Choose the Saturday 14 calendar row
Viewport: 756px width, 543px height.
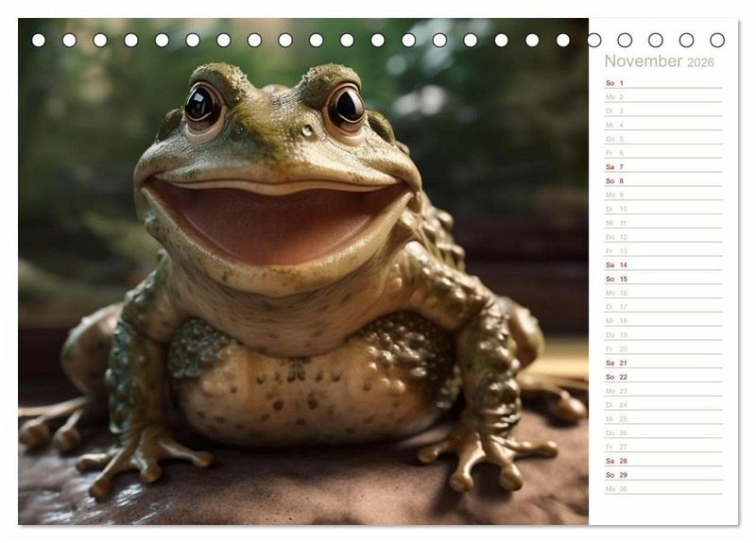(661, 265)
